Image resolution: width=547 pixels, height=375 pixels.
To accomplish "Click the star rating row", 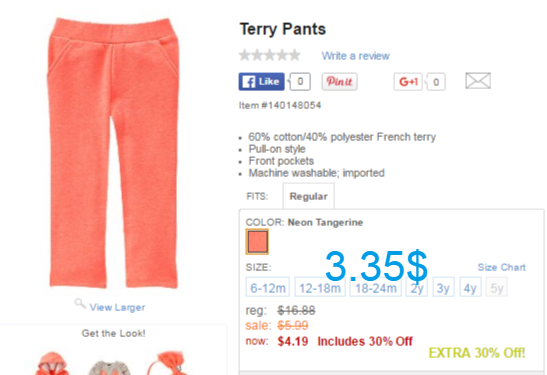I will 270,55.
